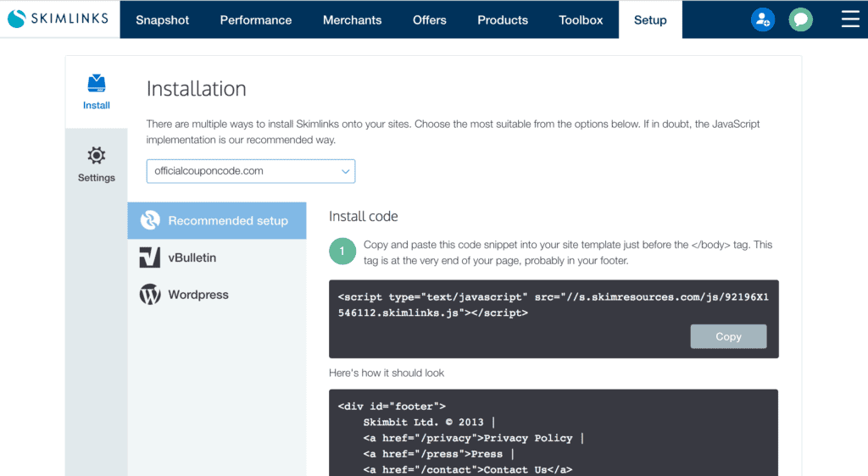Viewport: 868px width, 476px height.
Task: Click the Recommended setup Skimlinks icon
Action: tap(150, 220)
